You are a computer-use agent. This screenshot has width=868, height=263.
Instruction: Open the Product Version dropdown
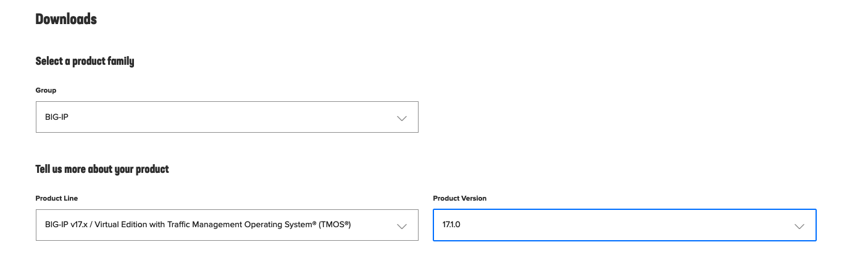click(624, 225)
